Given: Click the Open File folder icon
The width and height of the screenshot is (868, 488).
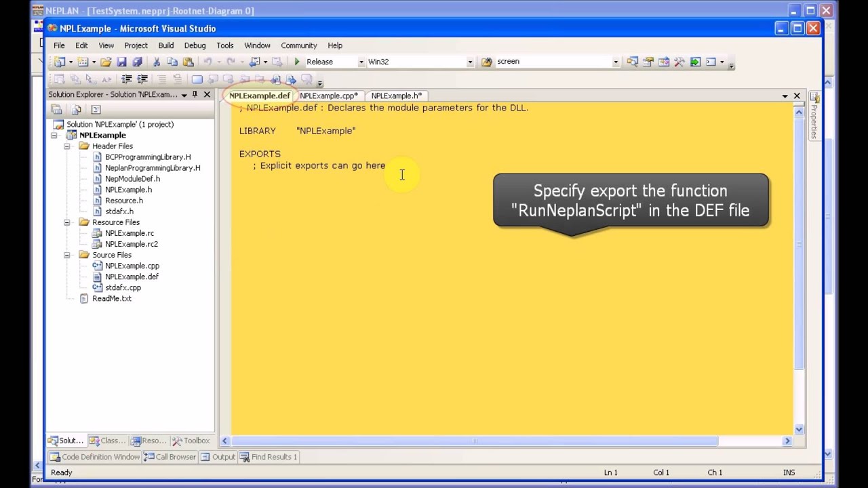Looking at the screenshot, I should (x=106, y=62).
